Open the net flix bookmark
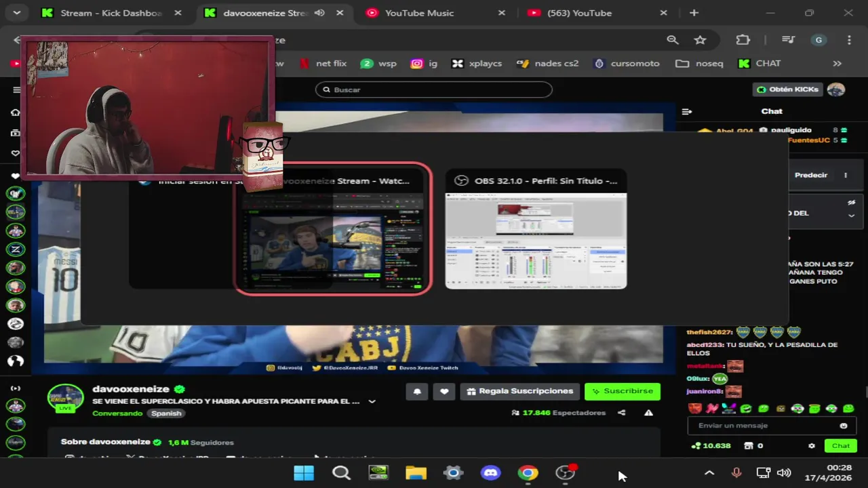The width and height of the screenshot is (868, 488). coord(323,63)
